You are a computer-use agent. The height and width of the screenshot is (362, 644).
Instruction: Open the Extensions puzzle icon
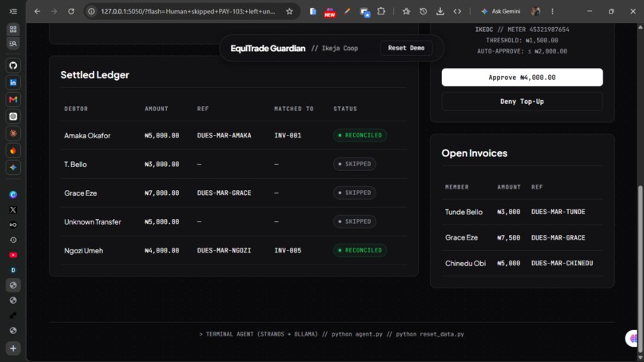pos(381,11)
